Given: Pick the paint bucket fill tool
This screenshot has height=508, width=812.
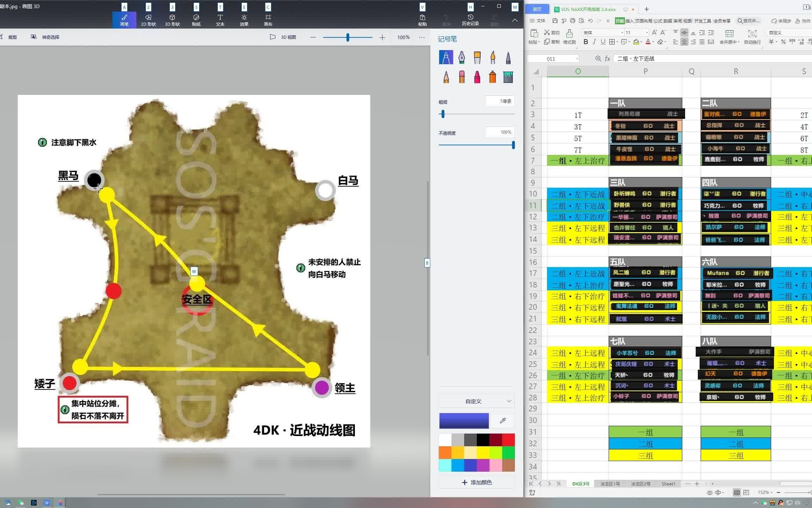Looking at the screenshot, I should pos(508,77).
